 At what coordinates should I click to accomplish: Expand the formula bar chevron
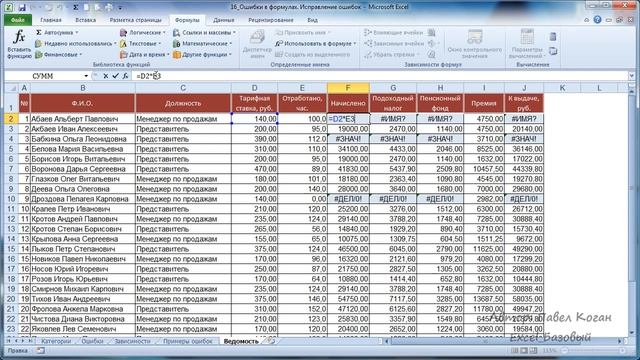point(632,76)
